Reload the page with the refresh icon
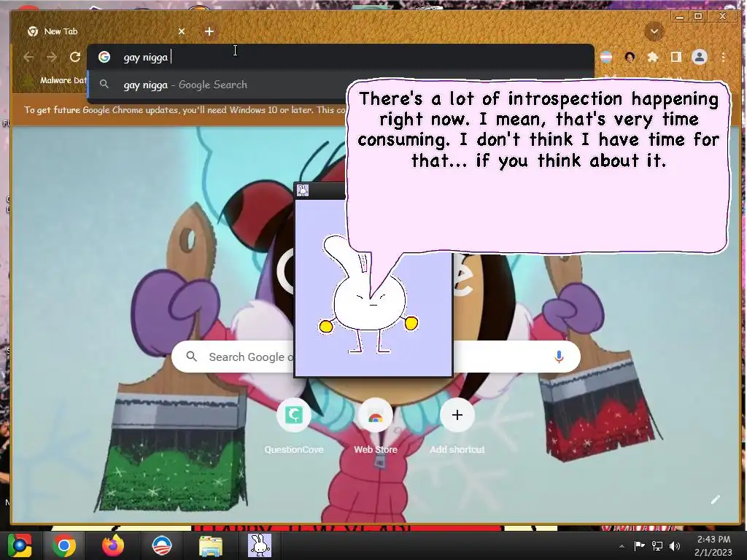The height and width of the screenshot is (560, 747). coord(75,57)
